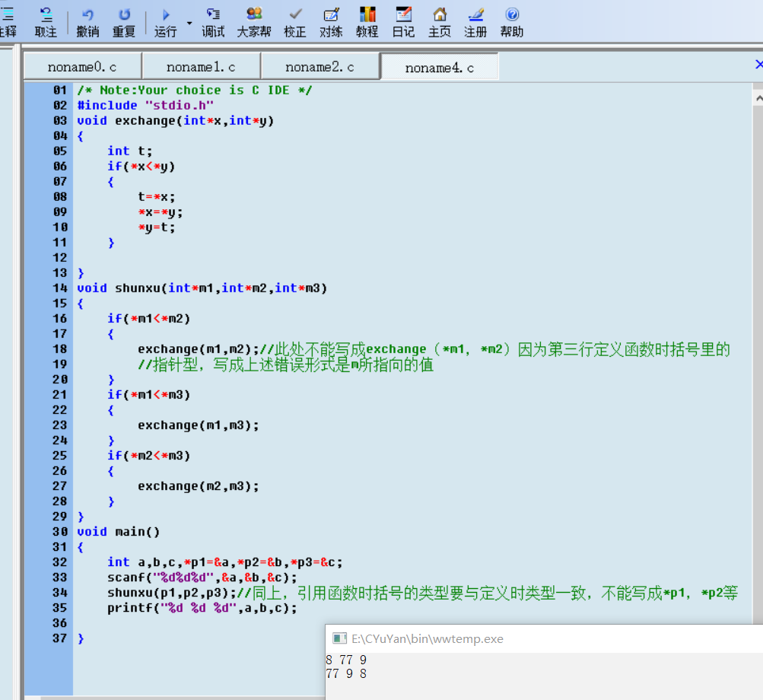This screenshot has width=763, height=700.
Task: Switch to the noname1.c tab
Action: [201, 67]
